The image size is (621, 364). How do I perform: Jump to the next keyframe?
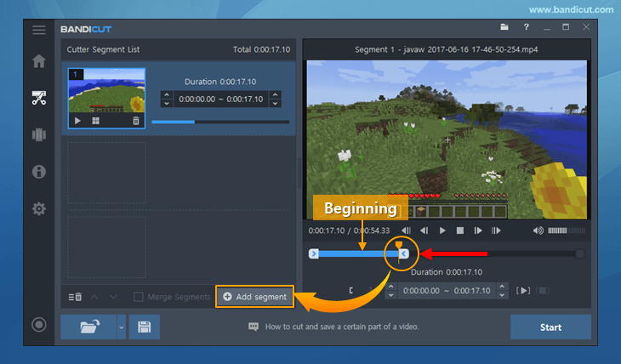(x=496, y=230)
